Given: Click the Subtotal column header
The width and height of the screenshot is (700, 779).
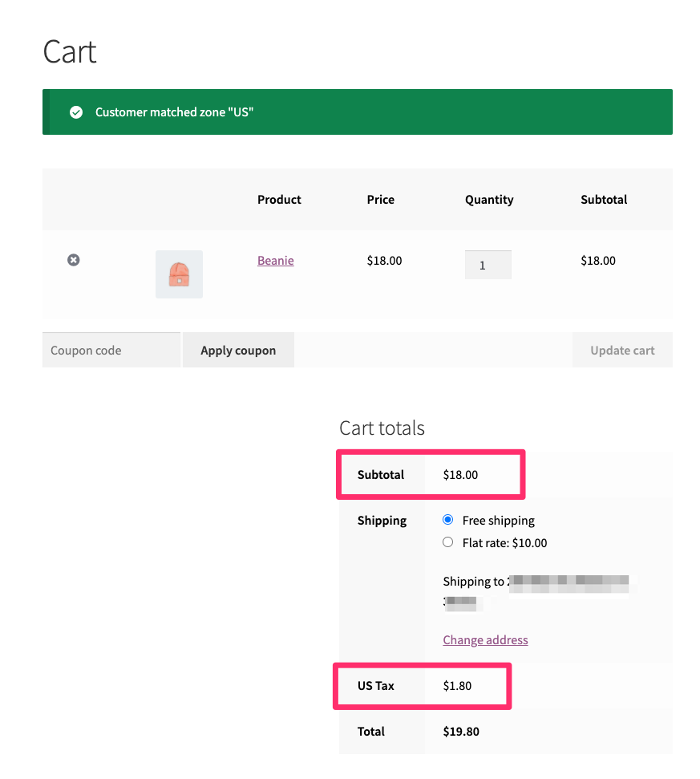Looking at the screenshot, I should pyautogui.click(x=604, y=199).
